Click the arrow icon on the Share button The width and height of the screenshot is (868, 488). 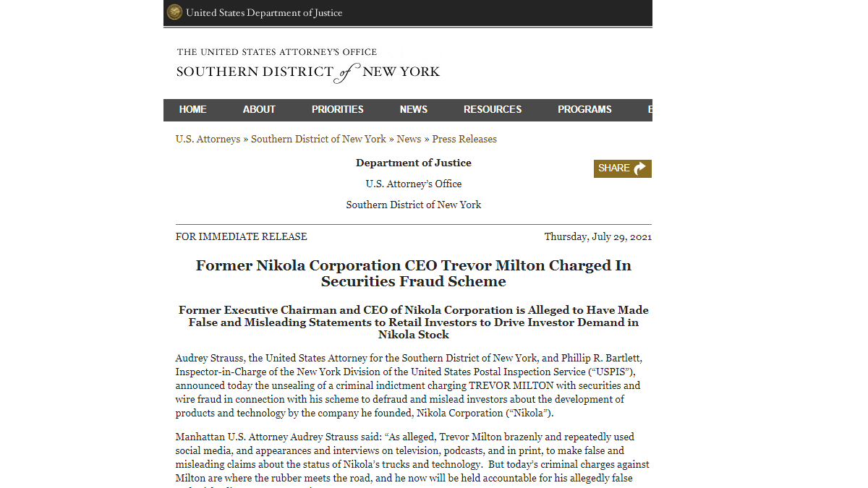(639, 168)
